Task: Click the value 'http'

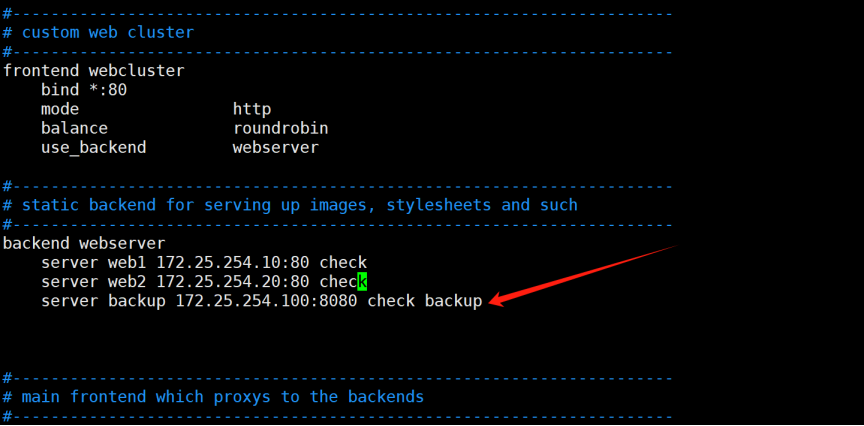Action: 252,110
